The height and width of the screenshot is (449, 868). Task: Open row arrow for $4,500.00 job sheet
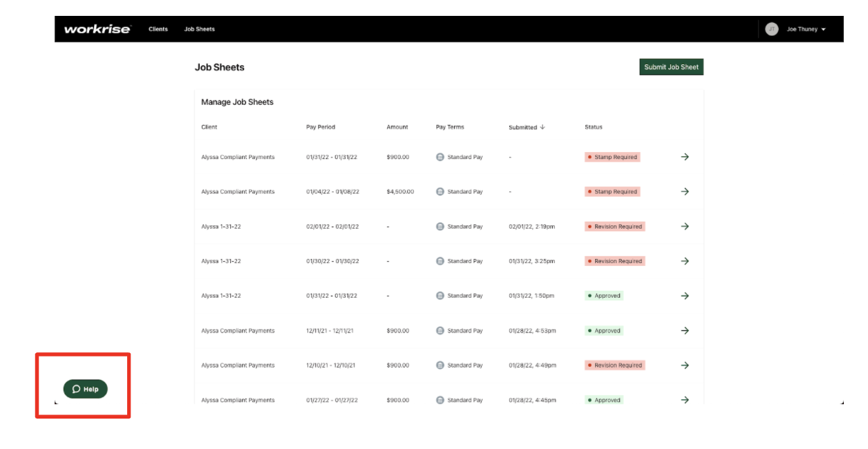[x=685, y=191]
